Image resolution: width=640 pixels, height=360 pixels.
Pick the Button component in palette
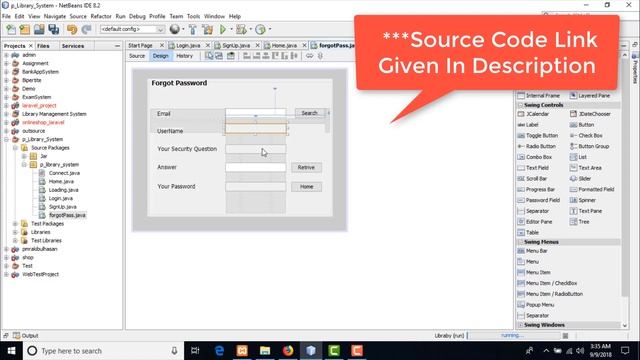[582, 125]
